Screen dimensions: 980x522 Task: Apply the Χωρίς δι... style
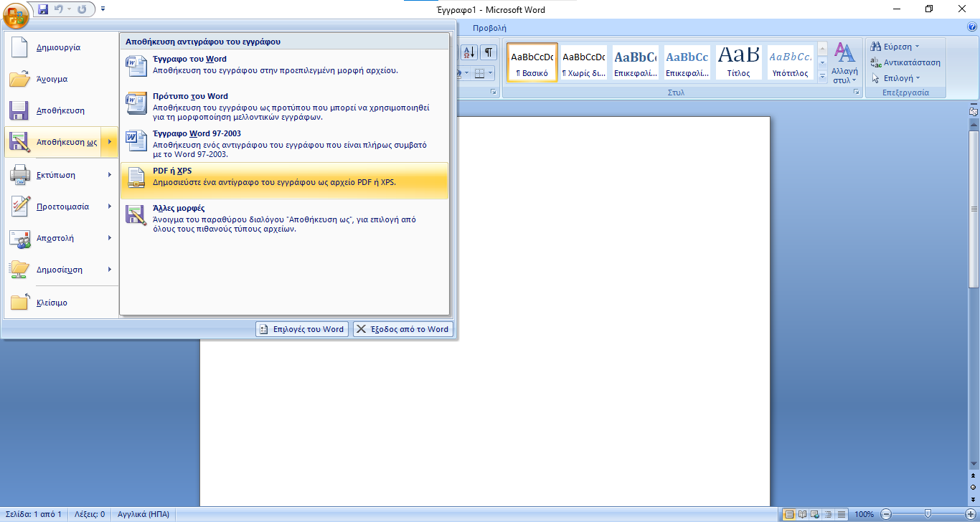click(583, 62)
